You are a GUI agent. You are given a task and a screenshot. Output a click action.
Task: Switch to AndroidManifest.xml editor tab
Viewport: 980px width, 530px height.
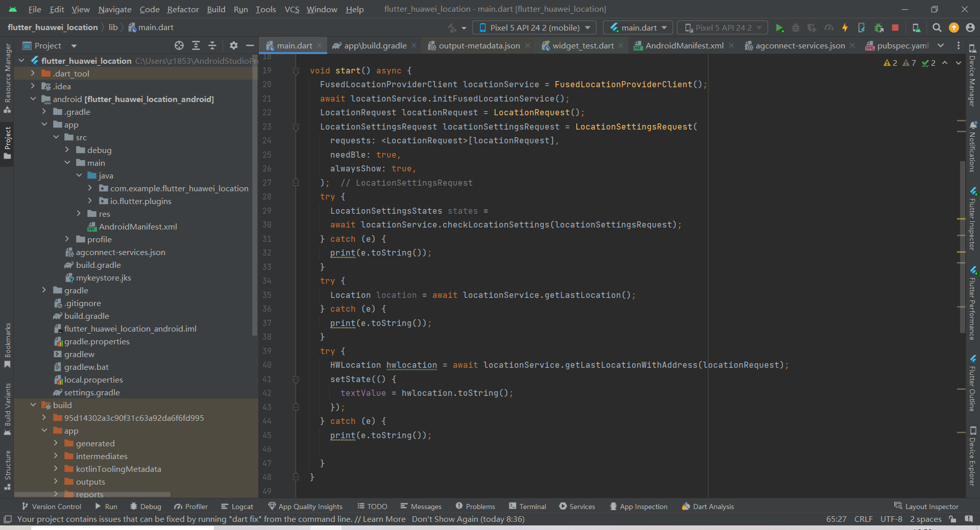pyautogui.click(x=684, y=45)
